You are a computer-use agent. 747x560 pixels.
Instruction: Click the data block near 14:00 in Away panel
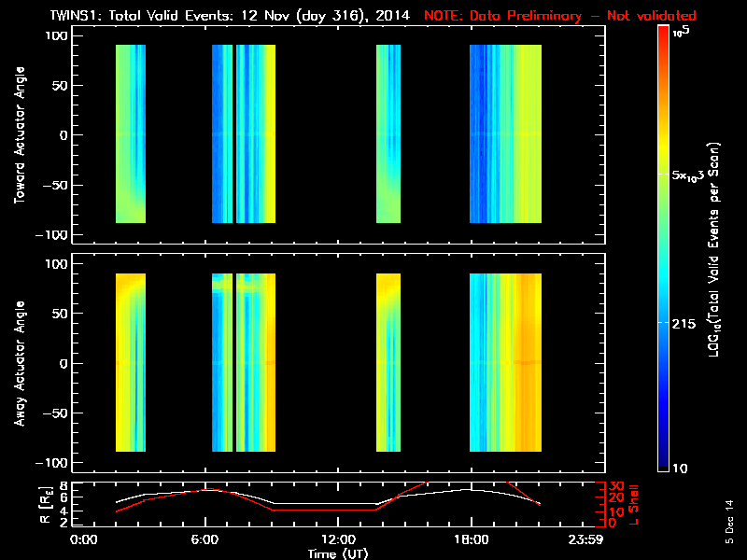coord(388,363)
